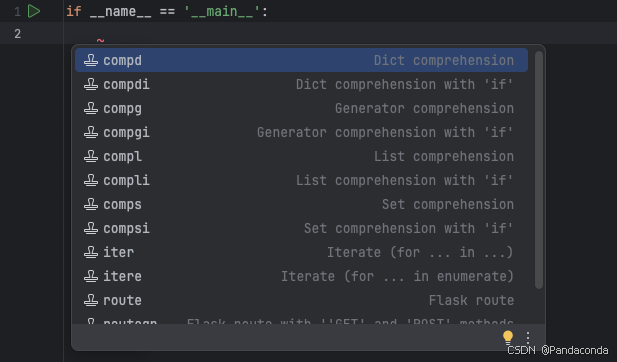Click the template icon beside compl
Viewport: 617px width, 362px height.
(x=91, y=156)
